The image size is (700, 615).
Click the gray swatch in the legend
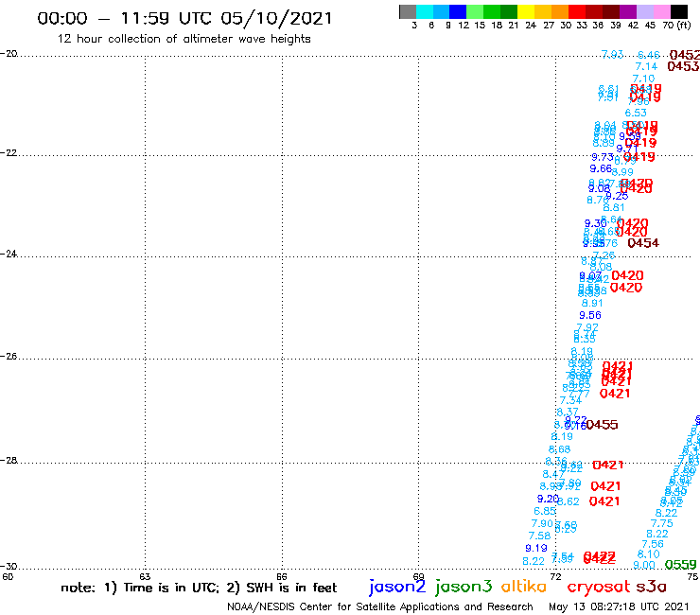pyautogui.click(x=408, y=11)
